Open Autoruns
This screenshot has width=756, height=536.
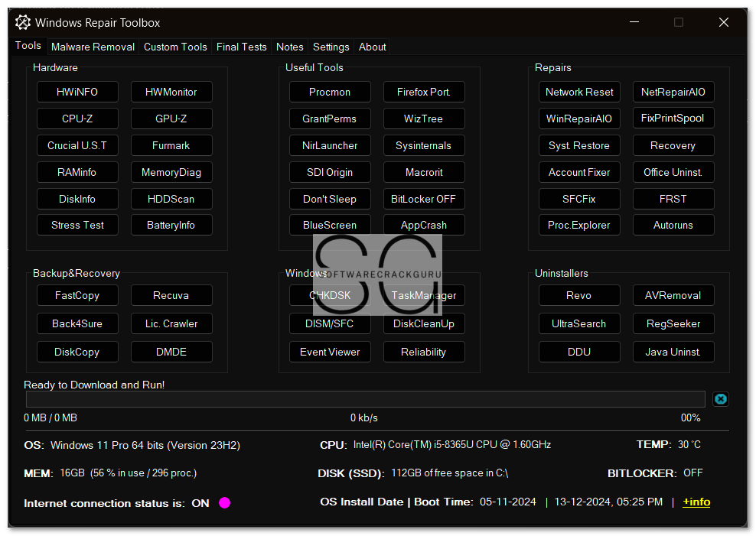673,225
